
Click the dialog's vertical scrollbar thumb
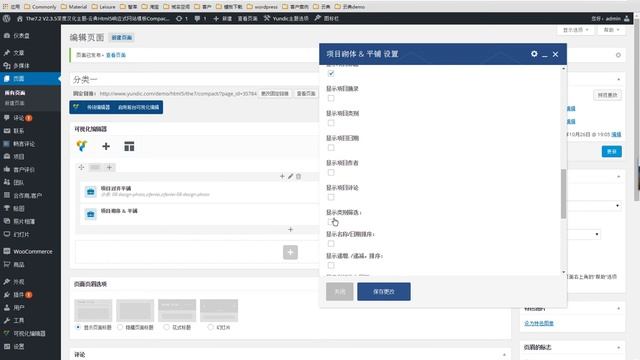(563, 194)
